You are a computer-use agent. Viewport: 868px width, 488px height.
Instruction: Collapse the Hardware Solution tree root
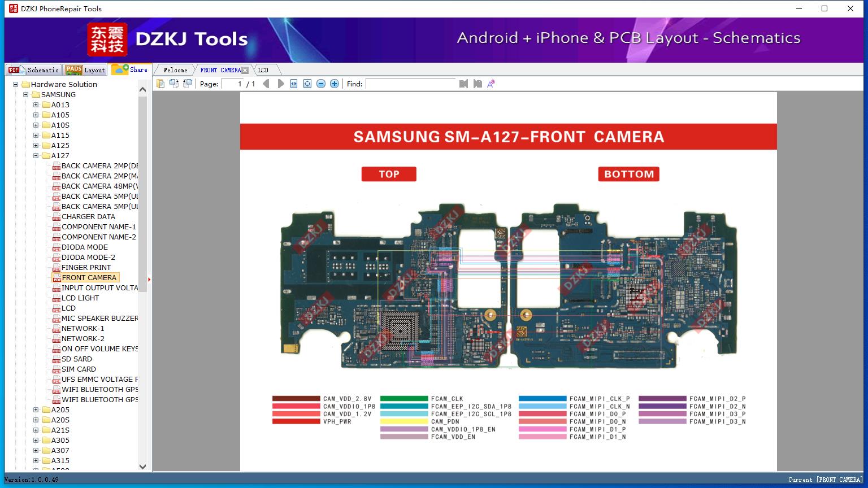(x=16, y=85)
